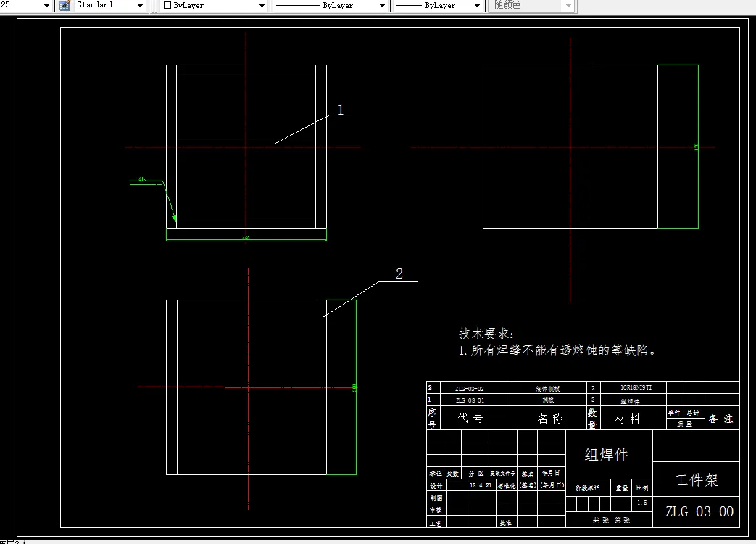The height and width of the screenshot is (544, 756).
Task: Select the scale value 1:5
Action: (641, 503)
